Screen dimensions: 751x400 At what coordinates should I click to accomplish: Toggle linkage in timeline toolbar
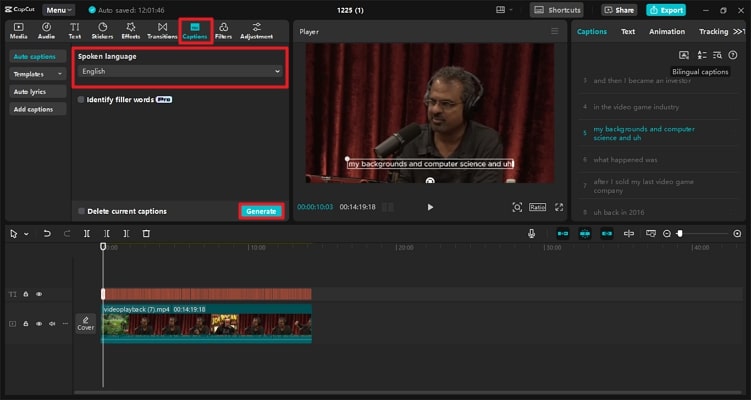[607, 233]
